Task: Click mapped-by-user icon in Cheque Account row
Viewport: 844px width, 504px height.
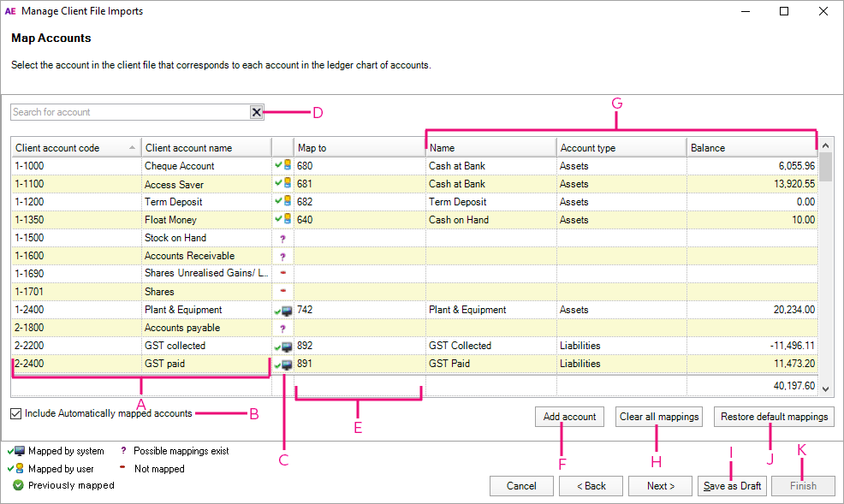Action: (282, 165)
